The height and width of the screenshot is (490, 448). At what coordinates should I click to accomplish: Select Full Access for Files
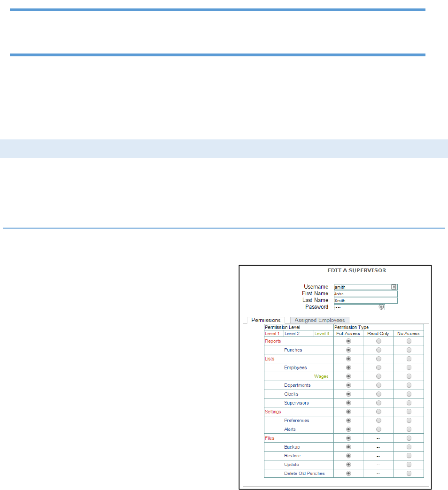(x=348, y=438)
